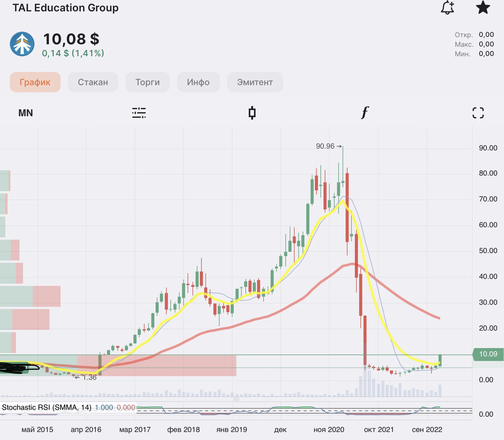Tap the price alert bell icon
This screenshot has width=504, height=440.
coord(447,7)
